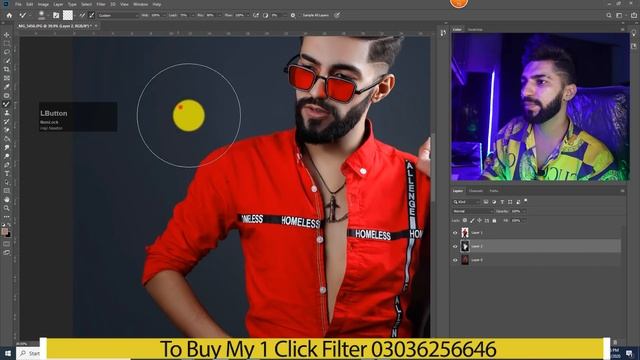
Task: Open the Image menu
Action: click(x=43, y=4)
